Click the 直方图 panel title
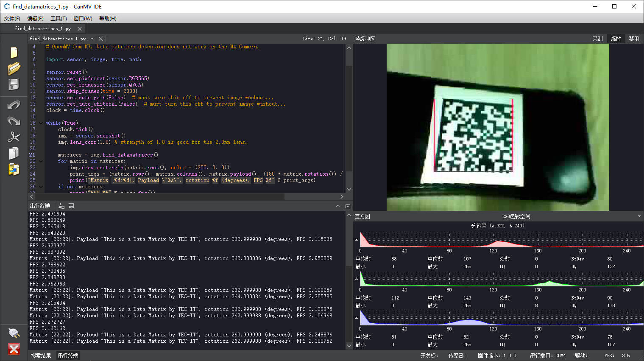This screenshot has height=361, width=644. point(362,216)
